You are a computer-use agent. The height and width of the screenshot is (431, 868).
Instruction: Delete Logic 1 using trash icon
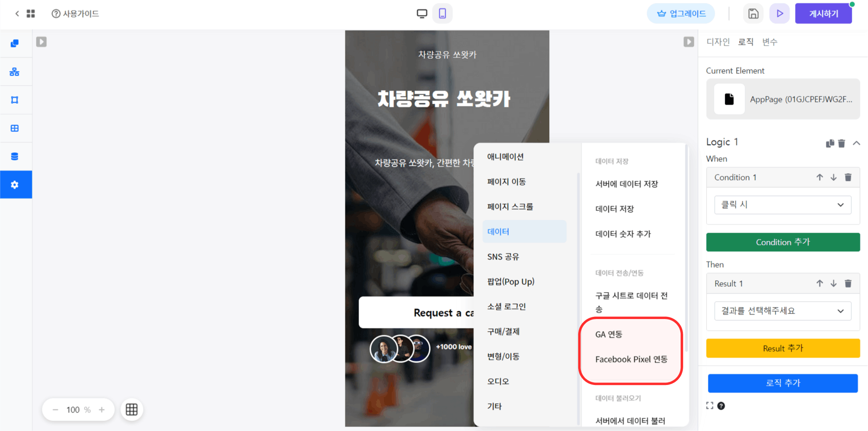coord(842,143)
